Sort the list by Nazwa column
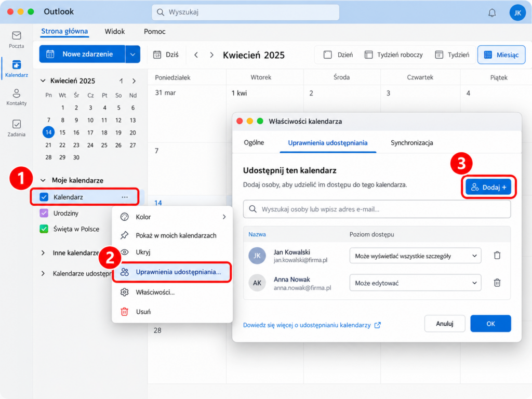 pos(257,234)
